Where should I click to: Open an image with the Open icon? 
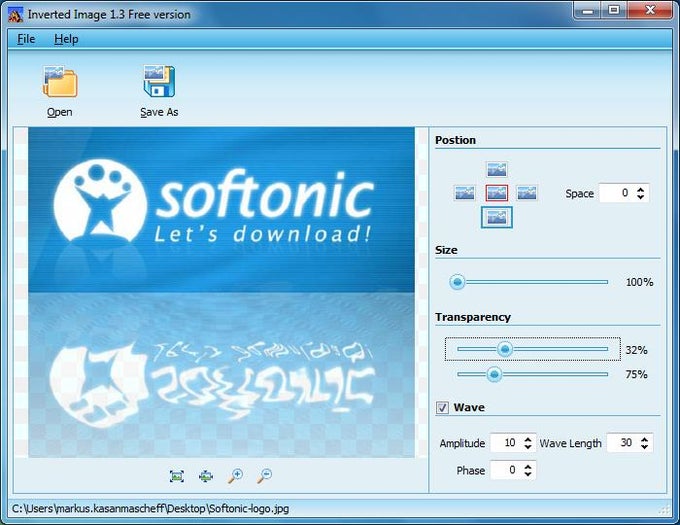click(x=60, y=81)
